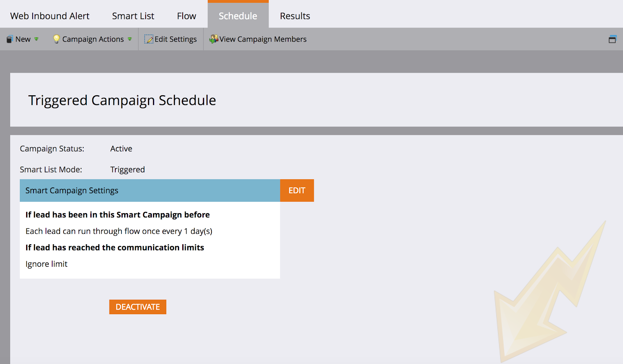Click the Campaign Actions lightbulb icon
The height and width of the screenshot is (364, 623).
tap(56, 39)
